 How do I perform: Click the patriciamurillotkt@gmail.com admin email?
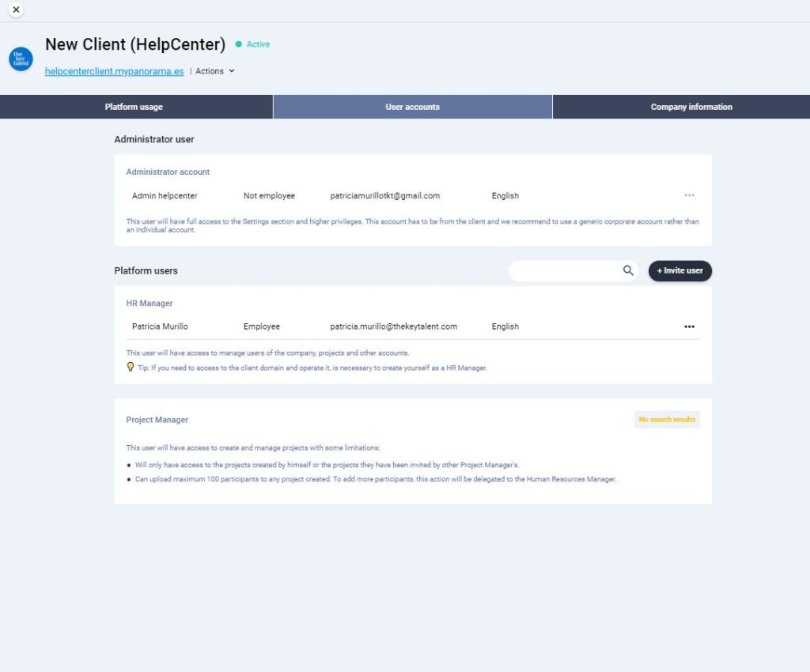tap(384, 196)
